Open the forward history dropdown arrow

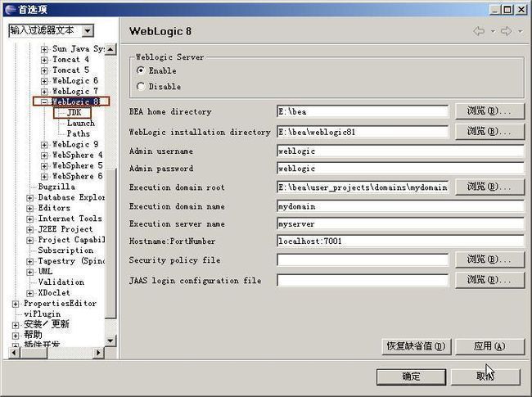pyautogui.click(x=520, y=32)
